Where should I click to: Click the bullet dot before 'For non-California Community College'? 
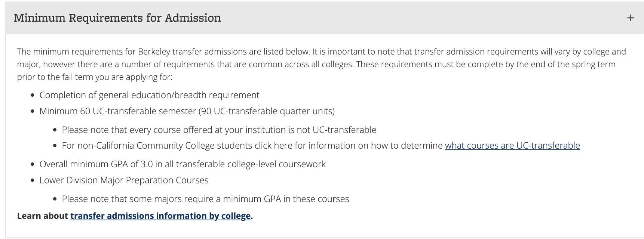[55, 146]
